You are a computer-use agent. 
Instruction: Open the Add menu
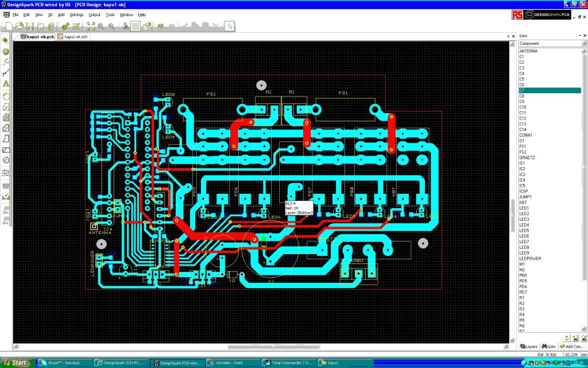pos(61,14)
